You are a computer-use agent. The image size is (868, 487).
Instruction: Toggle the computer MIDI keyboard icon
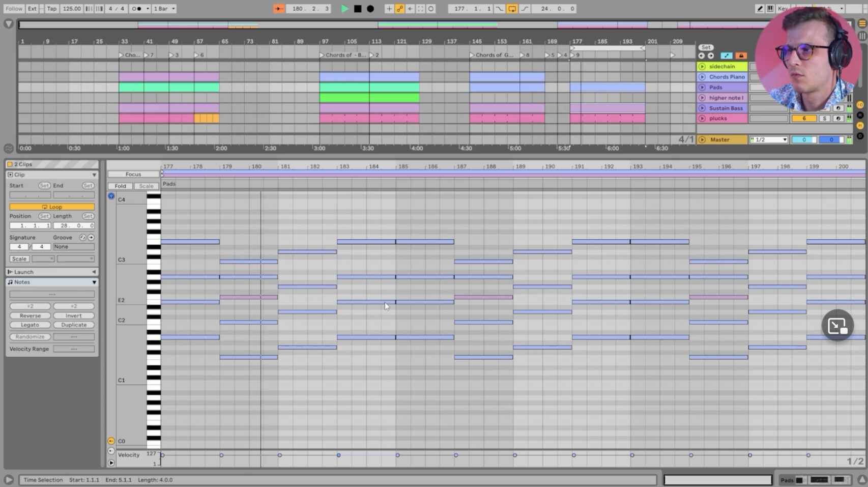(770, 9)
